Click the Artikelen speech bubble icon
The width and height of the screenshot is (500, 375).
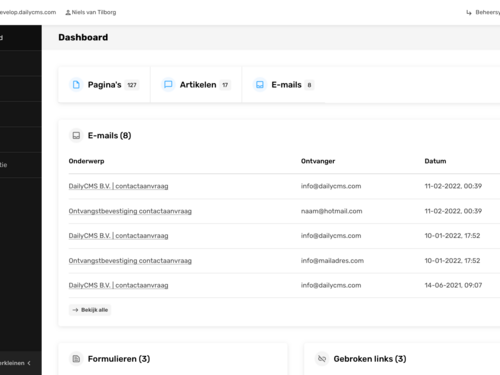[x=168, y=85]
